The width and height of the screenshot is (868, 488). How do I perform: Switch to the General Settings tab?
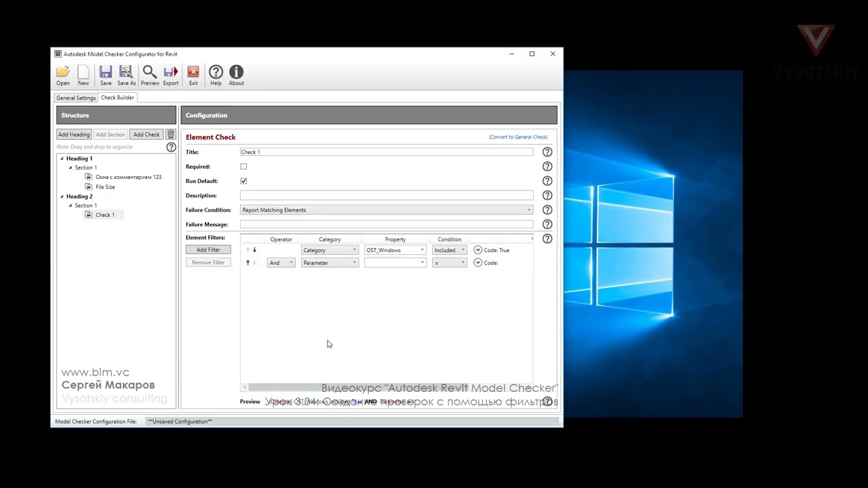click(76, 98)
